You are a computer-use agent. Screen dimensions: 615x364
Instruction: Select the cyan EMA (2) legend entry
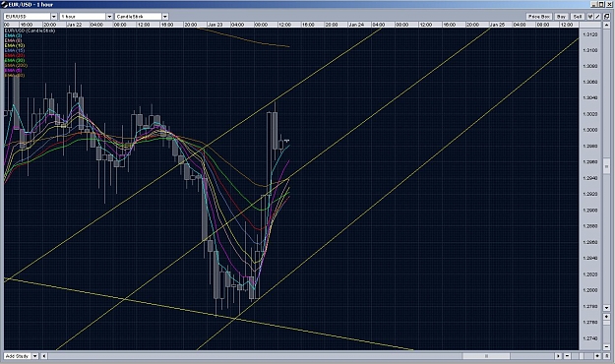coord(14,35)
